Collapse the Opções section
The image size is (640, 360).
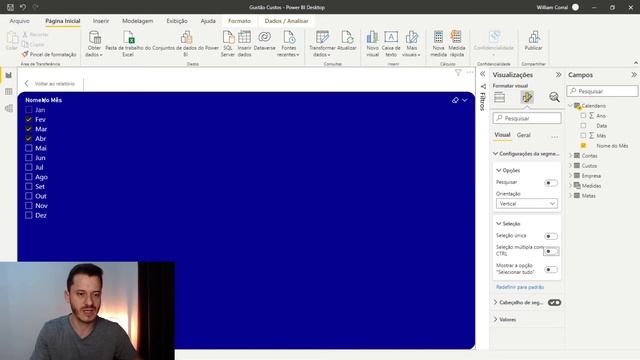498,170
